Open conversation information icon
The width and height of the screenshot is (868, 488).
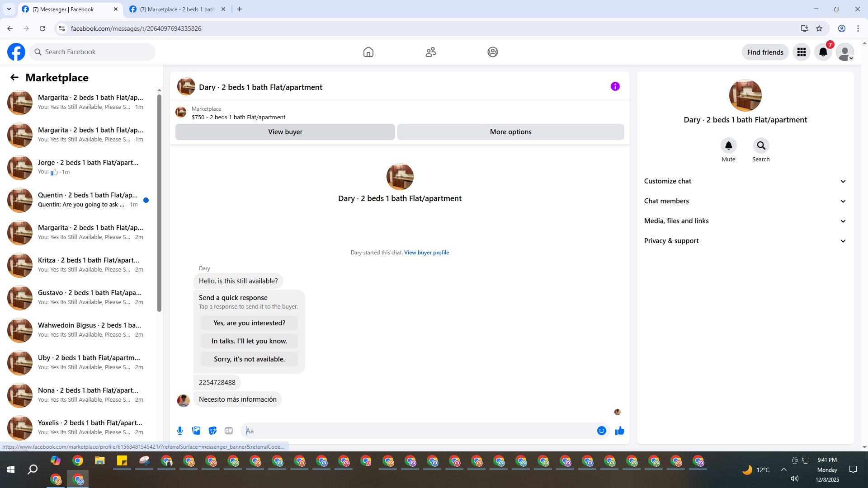[x=615, y=86]
